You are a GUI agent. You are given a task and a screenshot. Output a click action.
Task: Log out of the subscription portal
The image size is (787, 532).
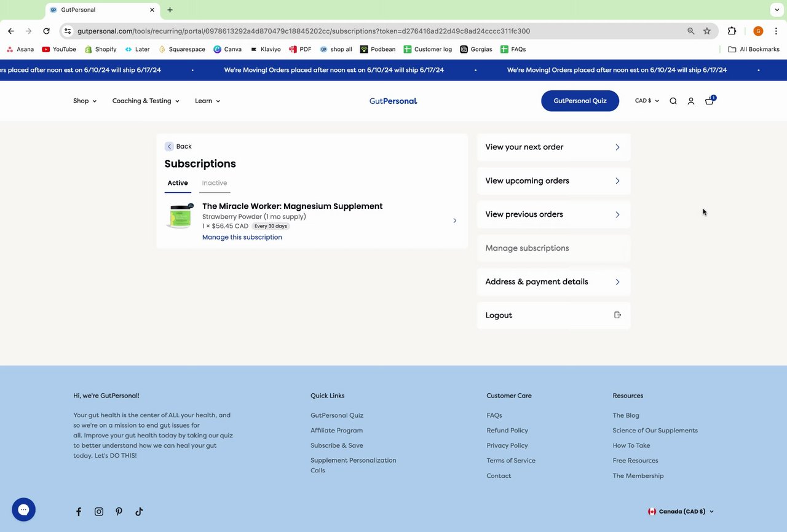(x=553, y=315)
